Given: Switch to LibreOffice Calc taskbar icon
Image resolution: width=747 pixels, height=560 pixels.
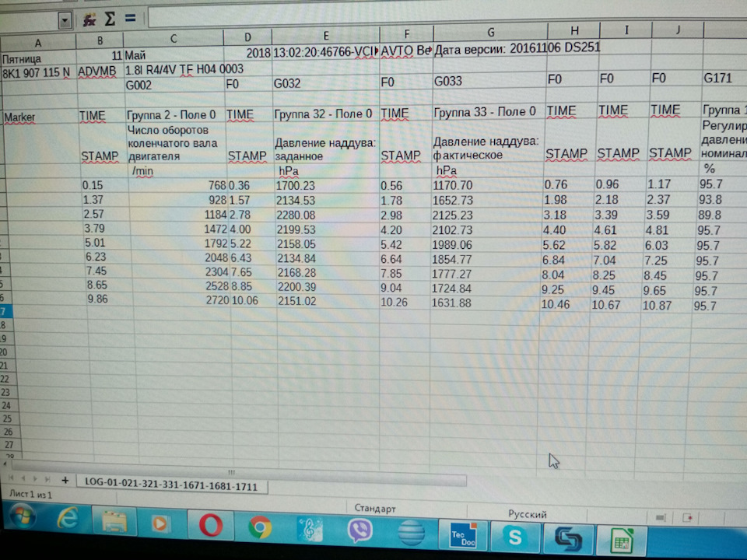Looking at the screenshot, I should pos(622,539).
